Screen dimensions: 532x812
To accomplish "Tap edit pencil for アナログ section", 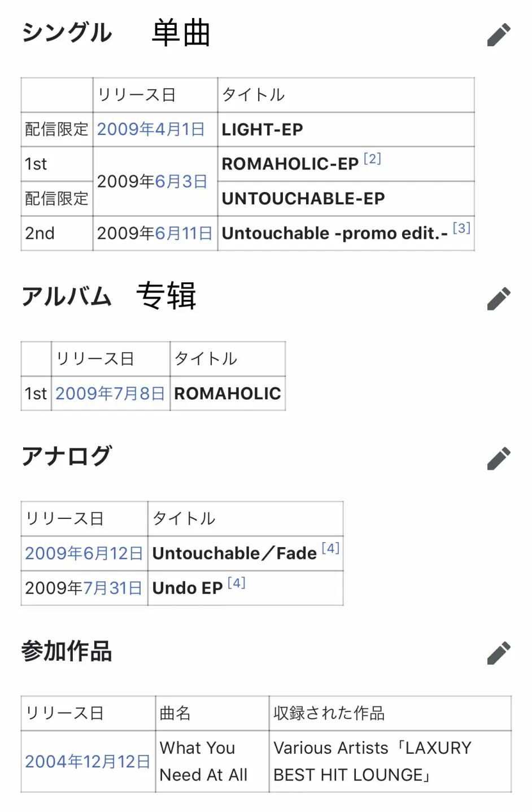I will click(499, 458).
